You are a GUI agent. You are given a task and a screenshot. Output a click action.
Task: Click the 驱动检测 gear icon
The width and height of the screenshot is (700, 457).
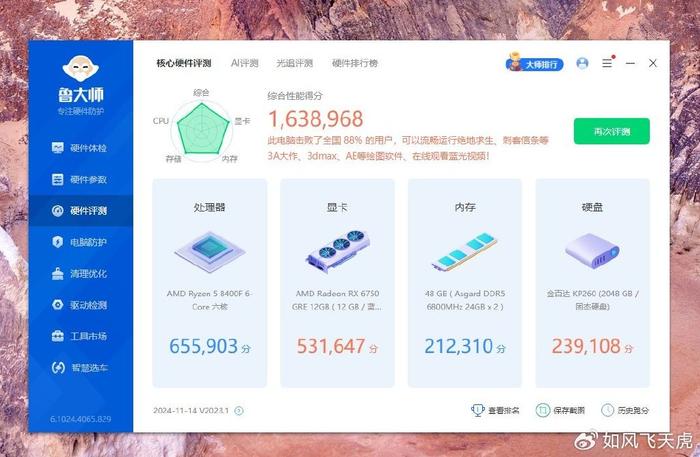coord(58,305)
